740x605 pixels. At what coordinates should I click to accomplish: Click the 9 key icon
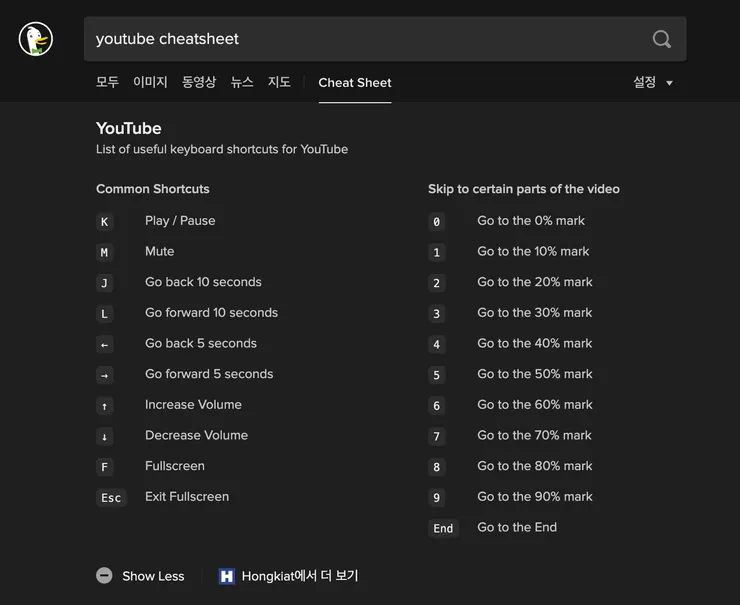[x=437, y=498]
